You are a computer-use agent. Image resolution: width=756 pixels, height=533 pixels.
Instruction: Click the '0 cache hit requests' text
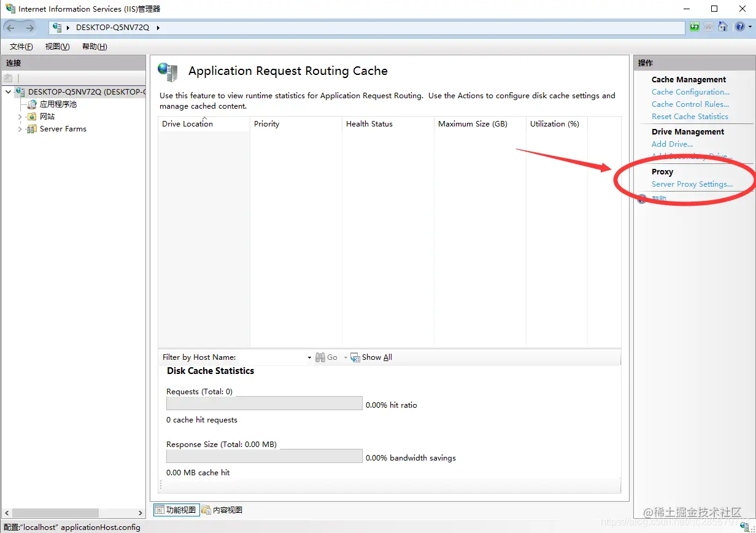coord(202,420)
